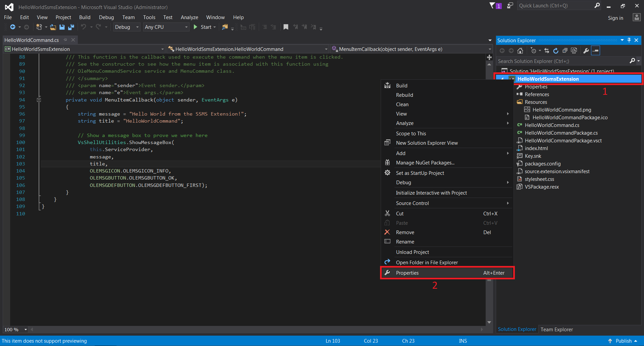Click the search magnifier in Solution Explorer search box
This screenshot has height=346, width=644.
(x=632, y=61)
